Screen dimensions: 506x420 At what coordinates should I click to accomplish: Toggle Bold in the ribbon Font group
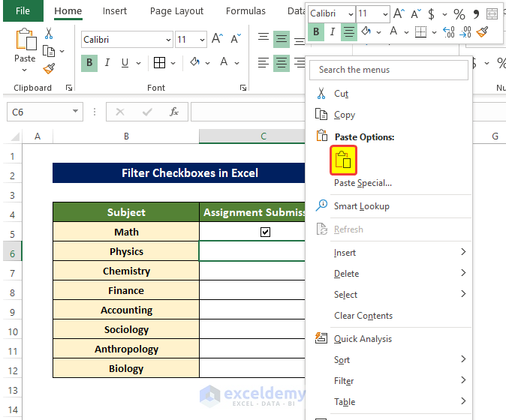coord(90,63)
